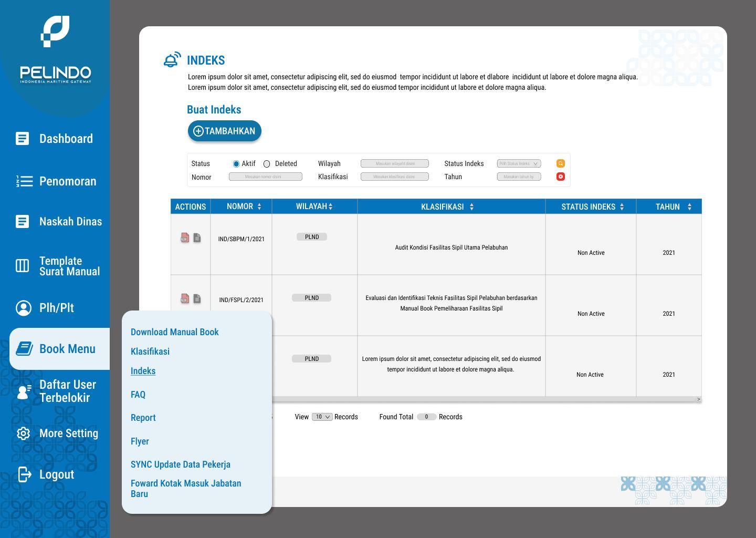This screenshot has width=756, height=538.
Task: Focus the Klasifikasi filter input
Action: [395, 177]
